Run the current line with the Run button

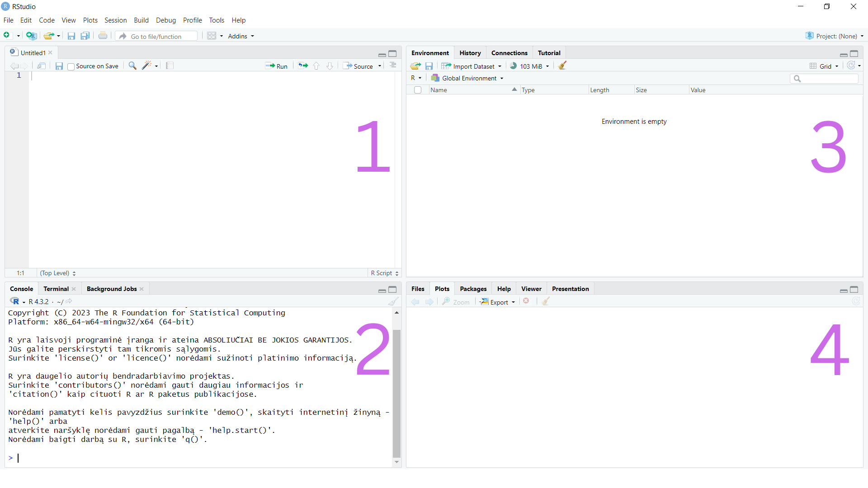[277, 66]
